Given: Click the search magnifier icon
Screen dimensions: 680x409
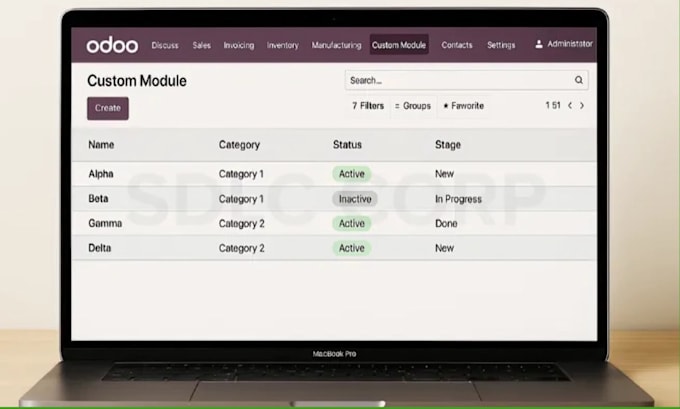Looking at the screenshot, I should point(579,80).
